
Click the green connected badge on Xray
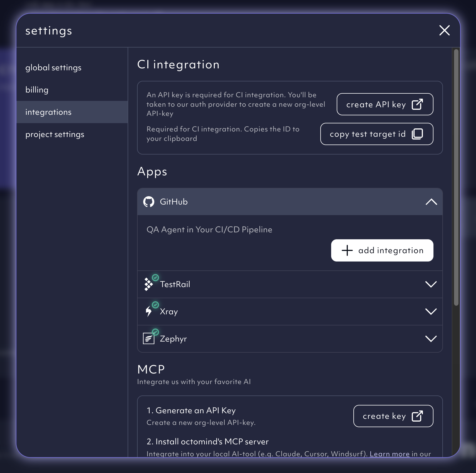pyautogui.click(x=155, y=305)
